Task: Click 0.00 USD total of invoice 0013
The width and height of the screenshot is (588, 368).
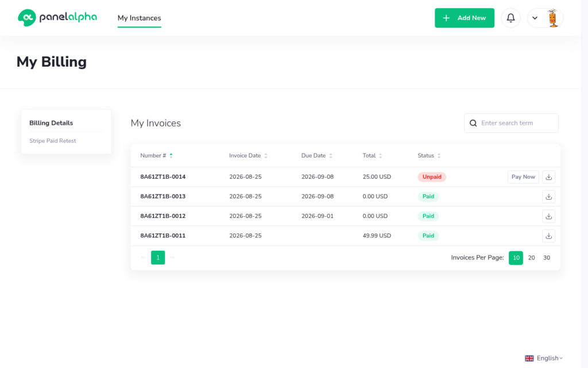Action: (375, 197)
